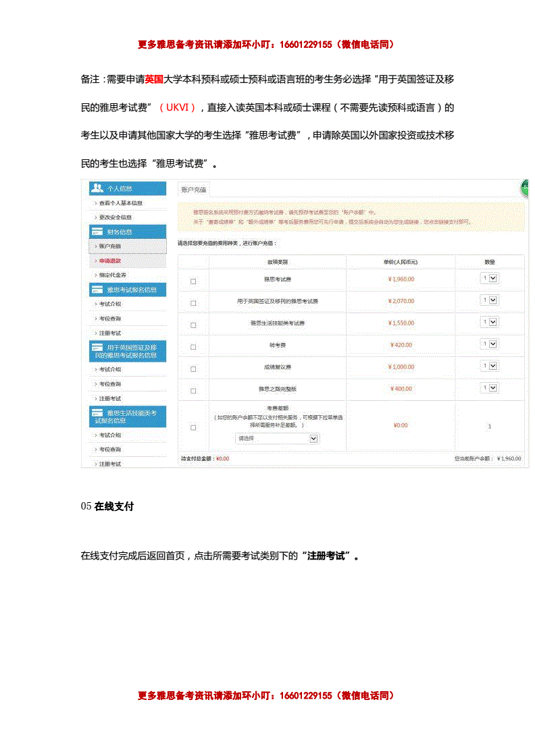
Task: Click 考试介绍 under the UK visa section
Action: [110, 369]
